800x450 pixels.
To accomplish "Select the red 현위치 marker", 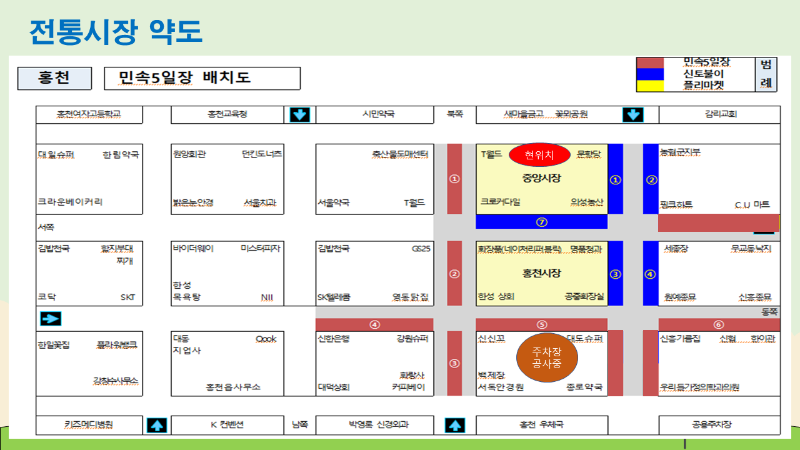I will click(x=539, y=155).
